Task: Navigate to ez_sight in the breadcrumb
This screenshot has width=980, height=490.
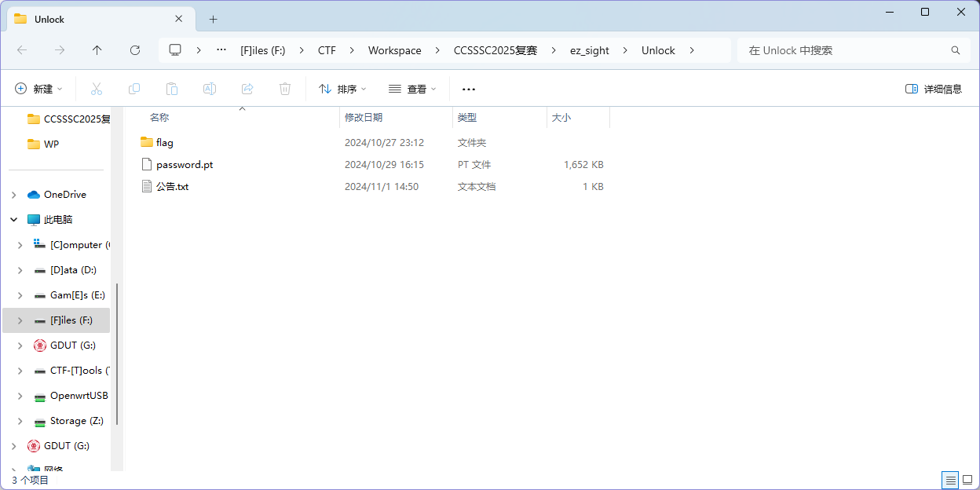Action: click(x=589, y=50)
